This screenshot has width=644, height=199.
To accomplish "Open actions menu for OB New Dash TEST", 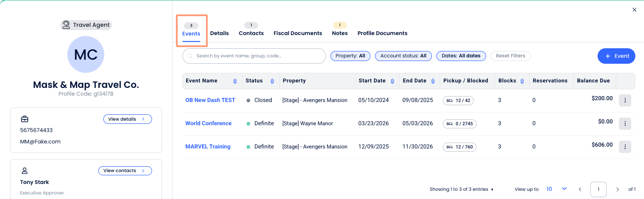I will pyautogui.click(x=625, y=101).
